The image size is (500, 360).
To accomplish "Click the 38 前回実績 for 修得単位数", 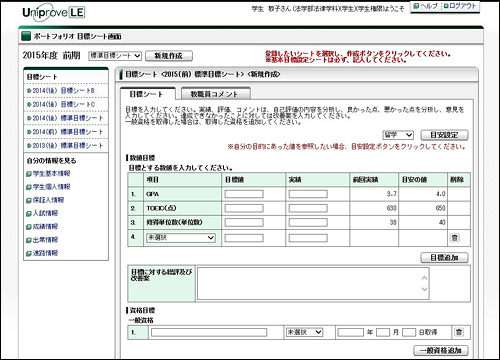I will 393,222.
